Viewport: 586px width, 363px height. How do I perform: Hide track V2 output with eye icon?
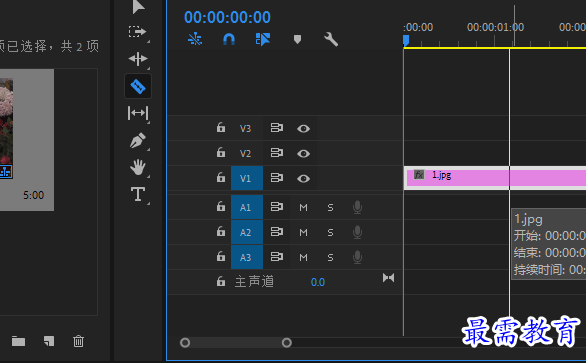click(x=303, y=154)
